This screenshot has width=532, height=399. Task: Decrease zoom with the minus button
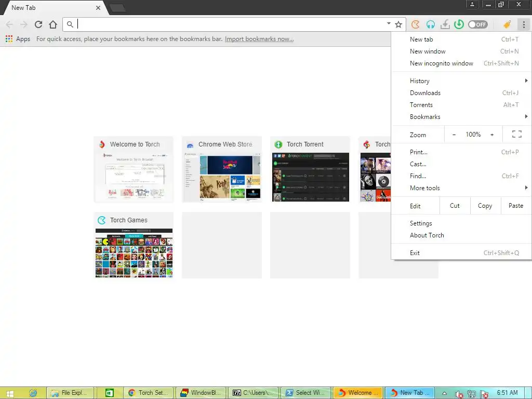click(x=454, y=135)
